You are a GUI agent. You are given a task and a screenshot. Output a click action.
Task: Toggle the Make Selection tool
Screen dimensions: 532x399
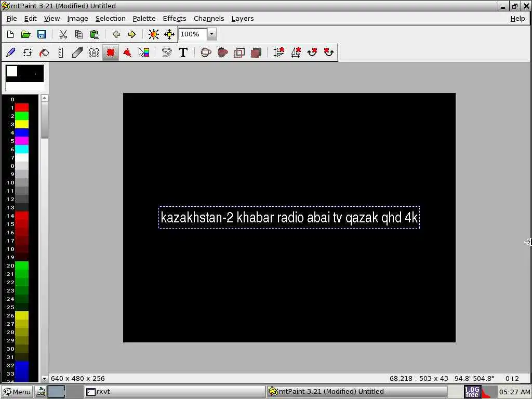pyautogui.click(x=111, y=52)
